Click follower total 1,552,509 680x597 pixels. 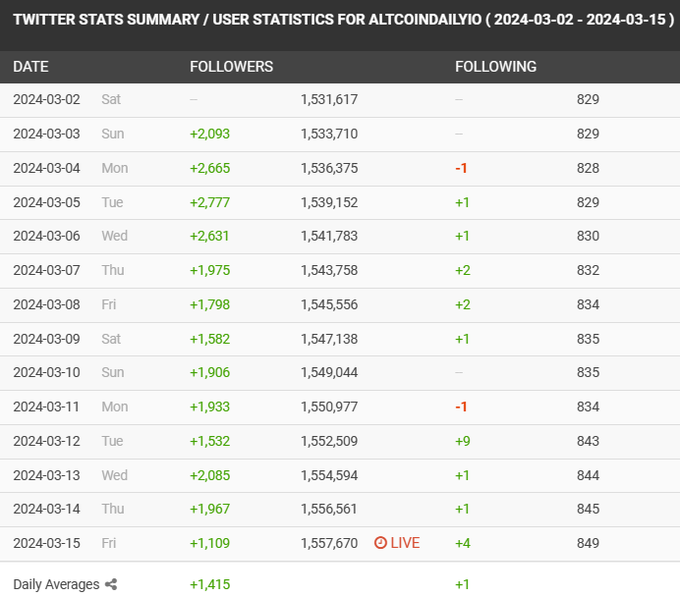[329, 441]
